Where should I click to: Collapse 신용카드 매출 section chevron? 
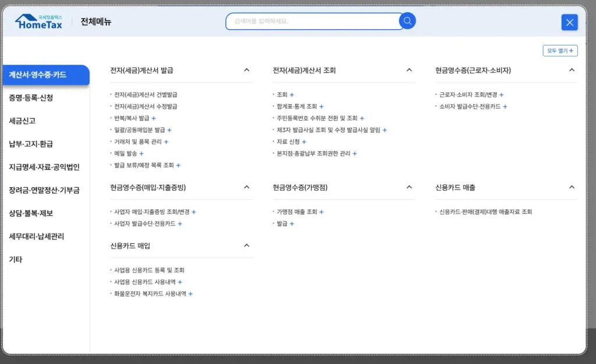coord(572,187)
